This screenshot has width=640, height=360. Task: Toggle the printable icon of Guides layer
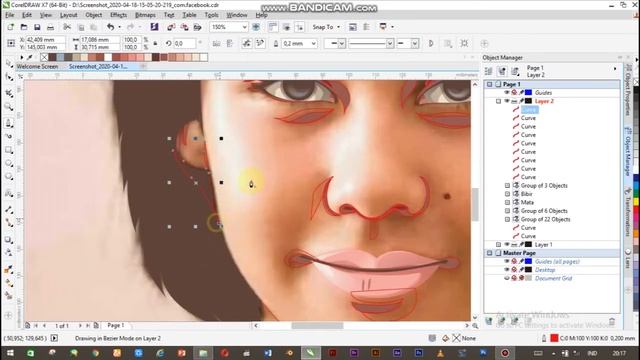[514, 93]
